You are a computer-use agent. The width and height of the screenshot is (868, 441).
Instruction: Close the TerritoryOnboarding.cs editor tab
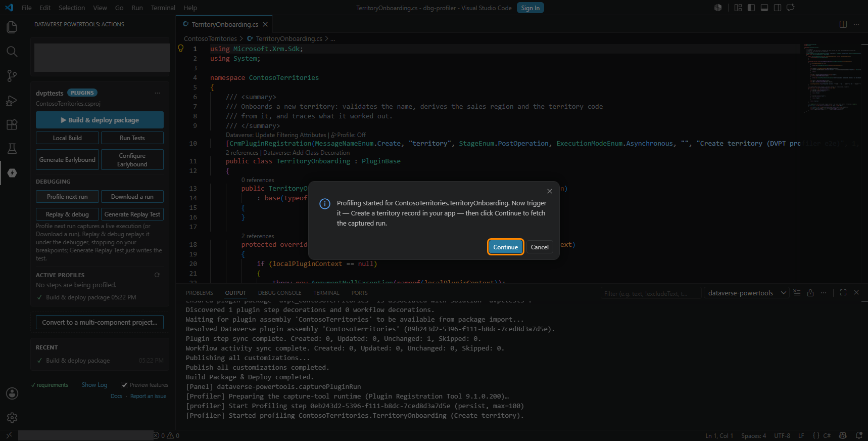[265, 24]
